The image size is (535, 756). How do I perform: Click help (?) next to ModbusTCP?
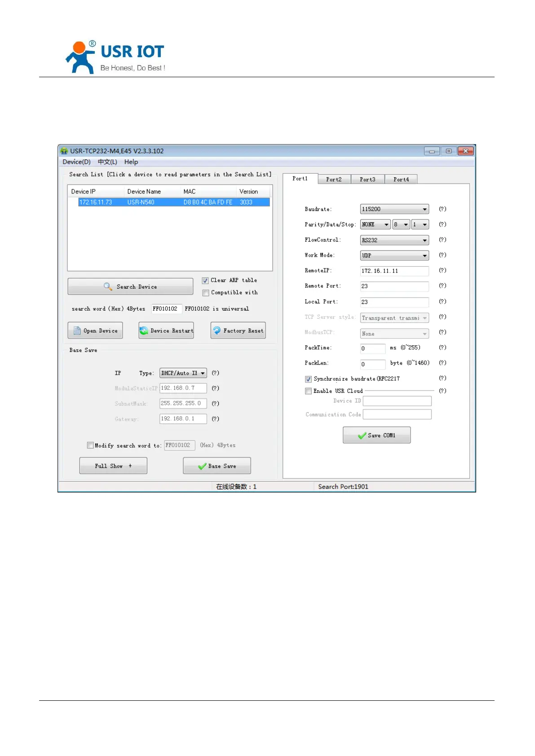click(442, 332)
